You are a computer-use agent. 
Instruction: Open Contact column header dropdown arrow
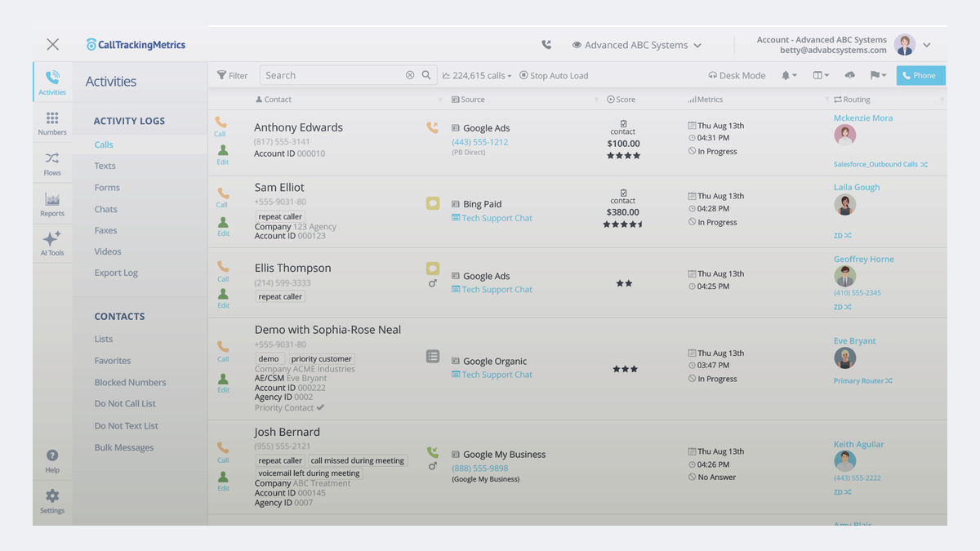[x=441, y=100]
